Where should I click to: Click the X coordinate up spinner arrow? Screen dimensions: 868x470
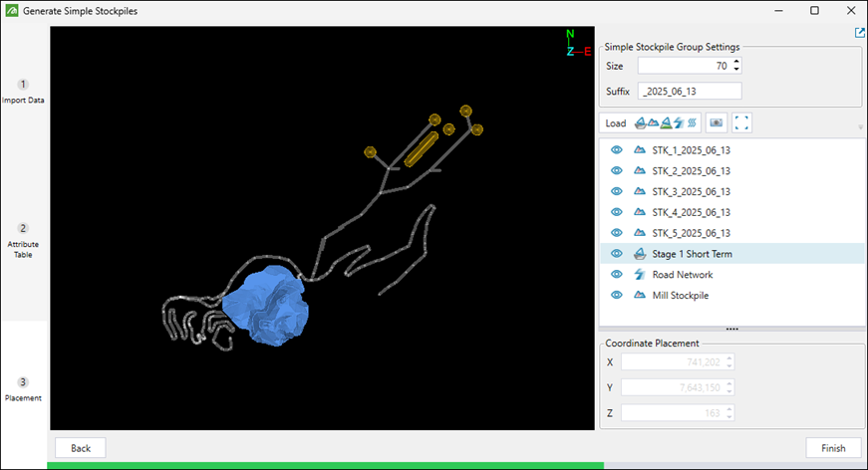pyautogui.click(x=729, y=358)
